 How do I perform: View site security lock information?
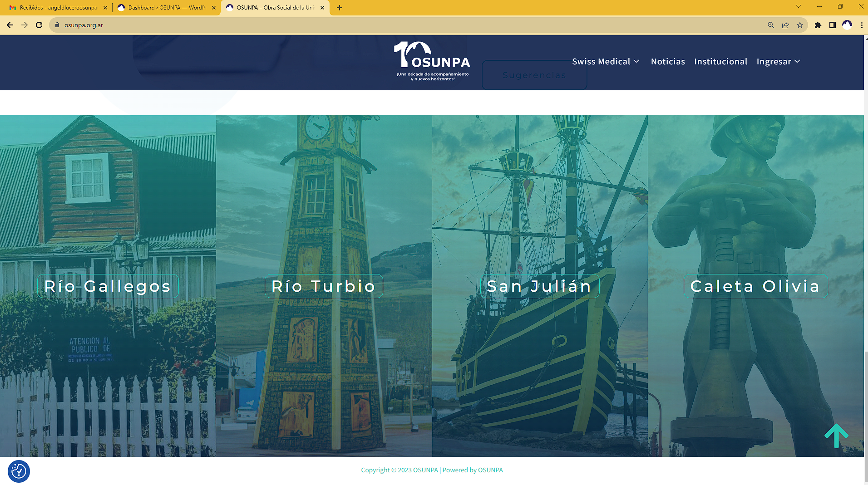57,25
